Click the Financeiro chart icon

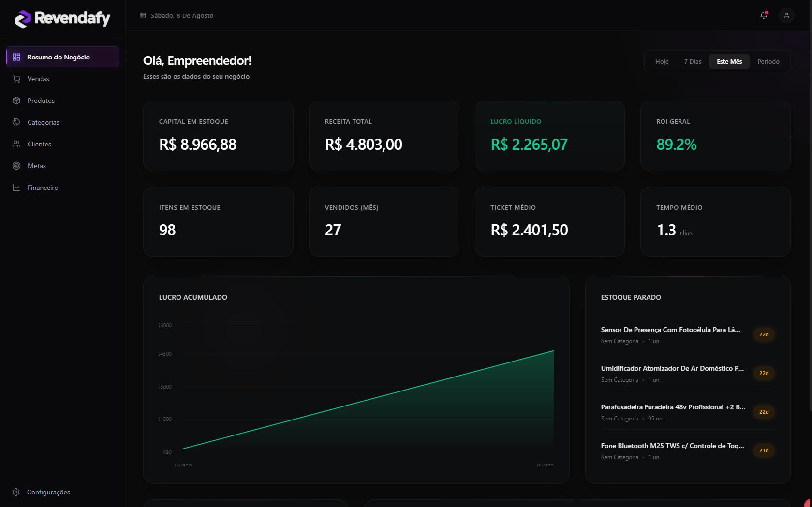click(x=16, y=188)
